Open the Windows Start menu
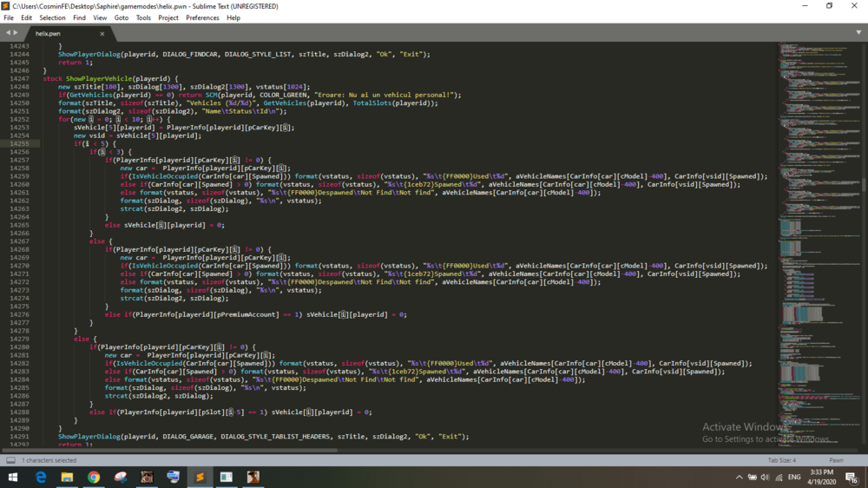This screenshot has height=488, width=868. 13,477
